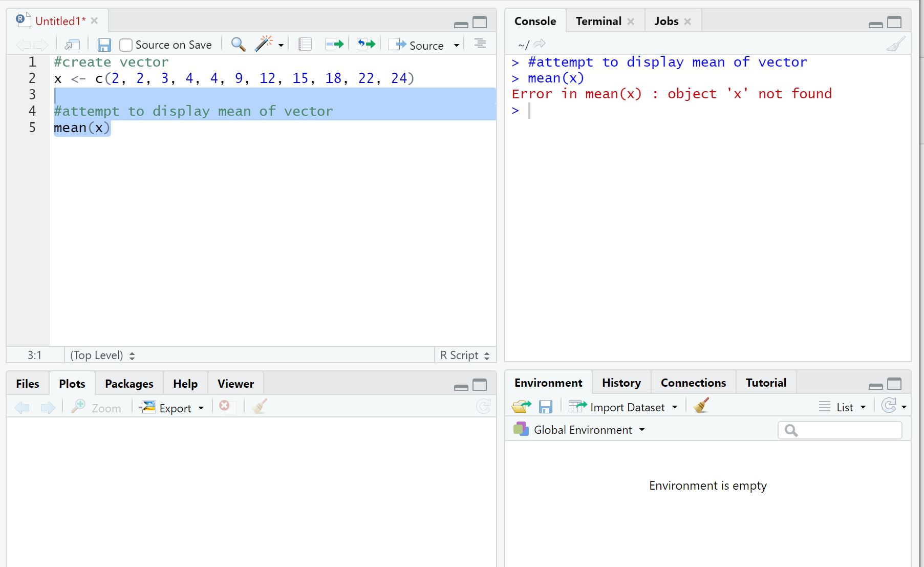
Task: Open the Compile Report notebook icon
Action: pyautogui.click(x=305, y=45)
